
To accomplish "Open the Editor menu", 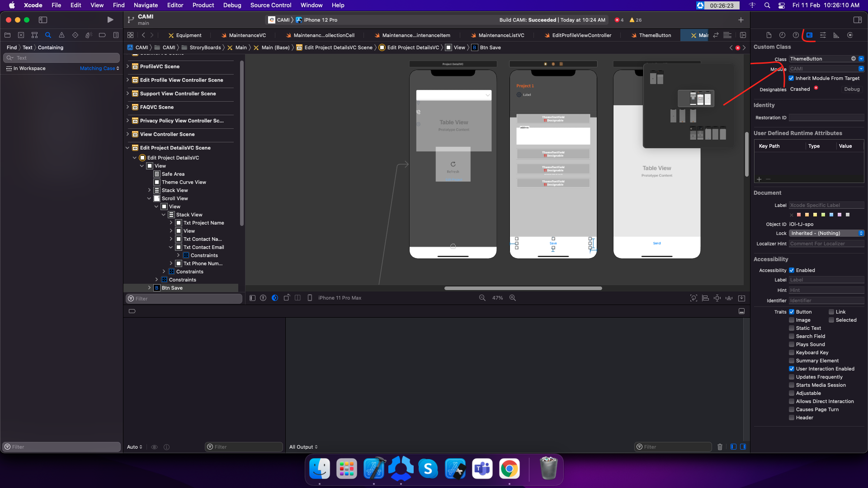I will pyautogui.click(x=175, y=5).
